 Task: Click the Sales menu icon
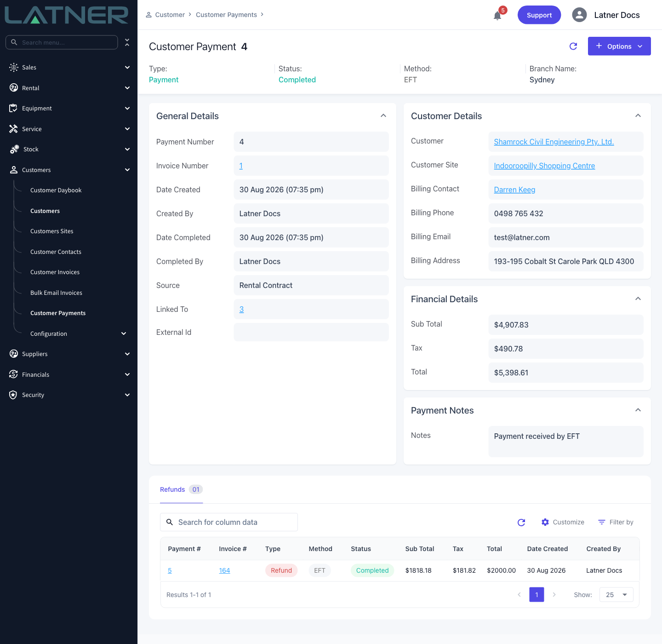tap(14, 67)
